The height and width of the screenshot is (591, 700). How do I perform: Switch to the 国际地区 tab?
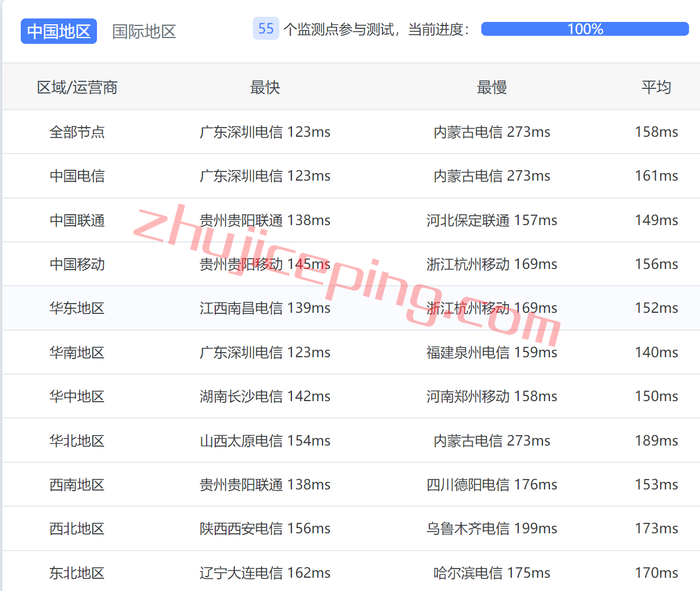click(144, 31)
